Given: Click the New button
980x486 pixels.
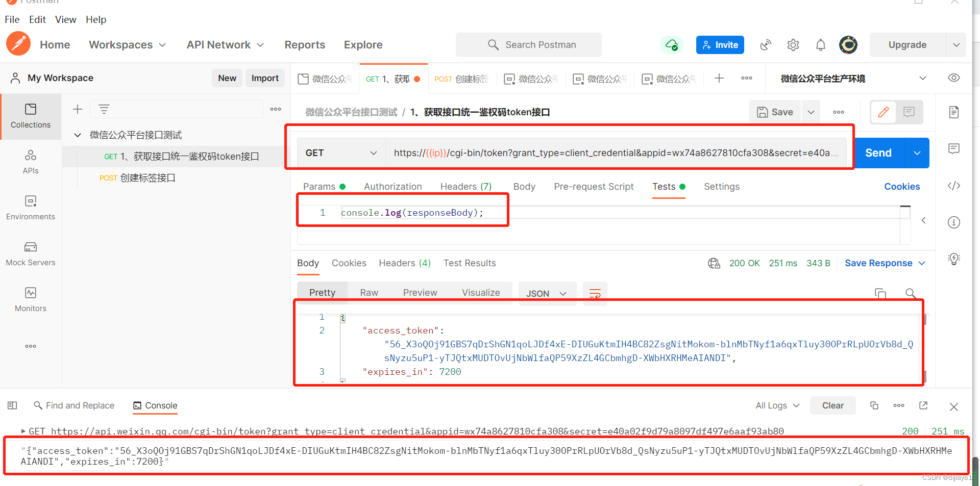Looking at the screenshot, I should click(x=227, y=78).
